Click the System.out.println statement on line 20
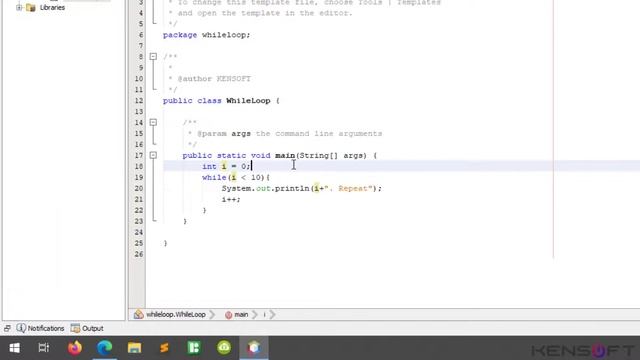This screenshot has width=640, height=360. pos(302,188)
